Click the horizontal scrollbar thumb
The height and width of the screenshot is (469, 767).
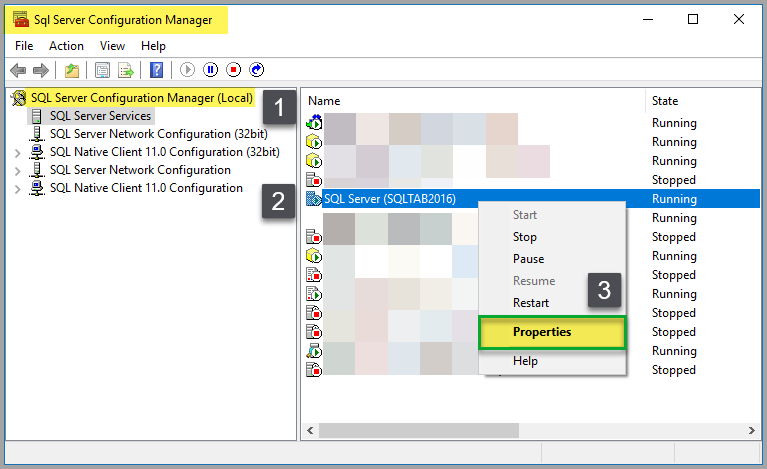point(419,430)
